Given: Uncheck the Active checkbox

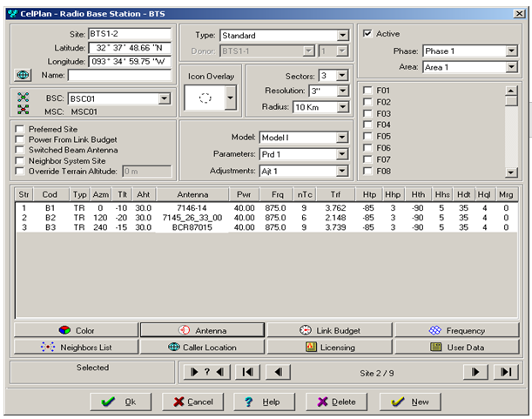Looking at the screenshot, I should point(367,33).
